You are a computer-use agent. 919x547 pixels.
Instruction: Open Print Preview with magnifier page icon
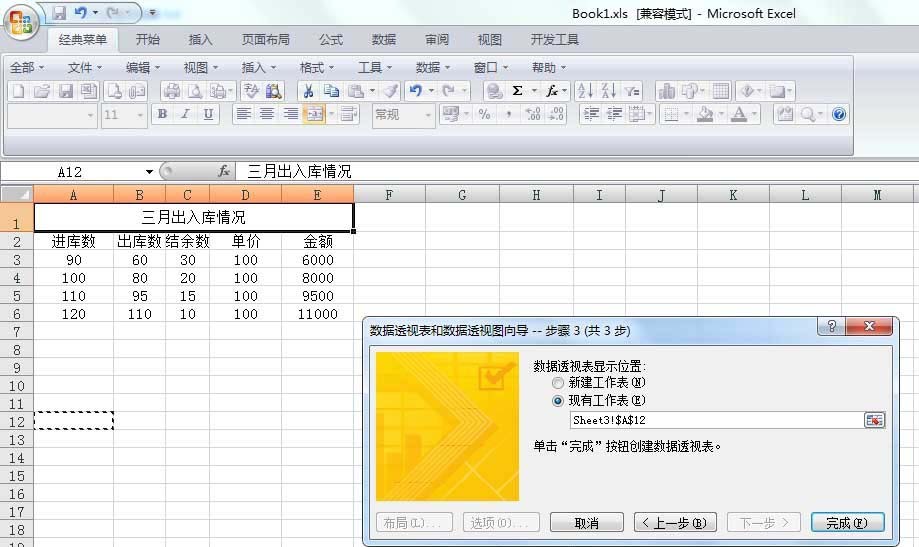click(195, 91)
